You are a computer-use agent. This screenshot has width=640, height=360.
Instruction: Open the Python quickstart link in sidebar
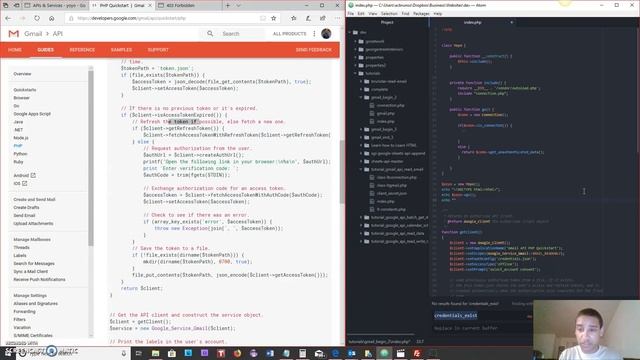20,154
